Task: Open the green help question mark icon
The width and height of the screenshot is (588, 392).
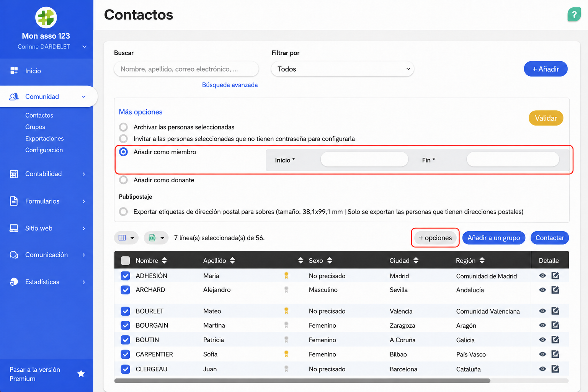Action: point(574,15)
